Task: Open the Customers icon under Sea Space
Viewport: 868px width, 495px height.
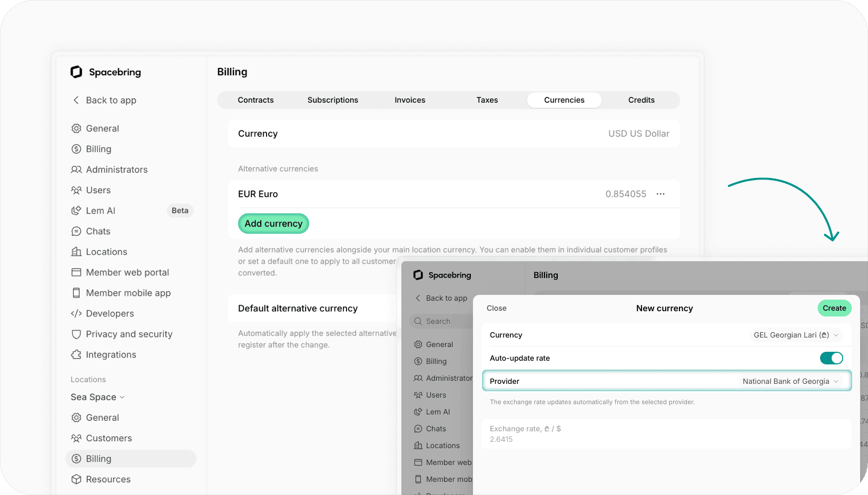Action: [x=76, y=438]
